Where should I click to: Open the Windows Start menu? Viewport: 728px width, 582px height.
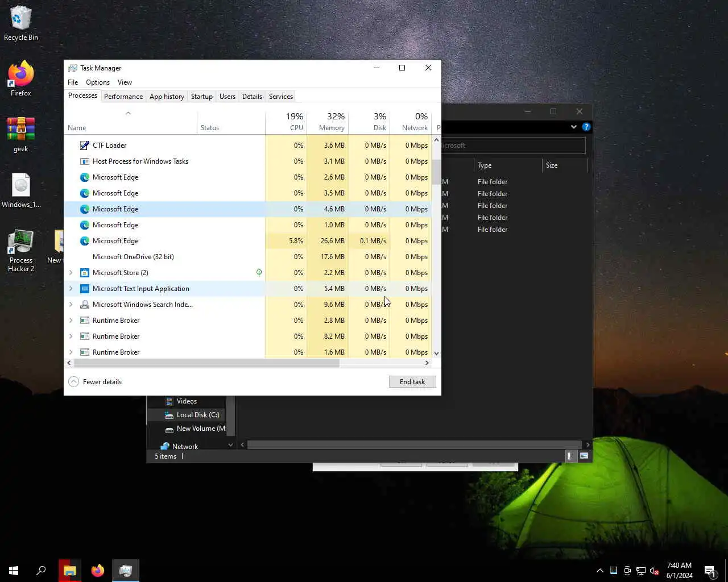(x=14, y=570)
